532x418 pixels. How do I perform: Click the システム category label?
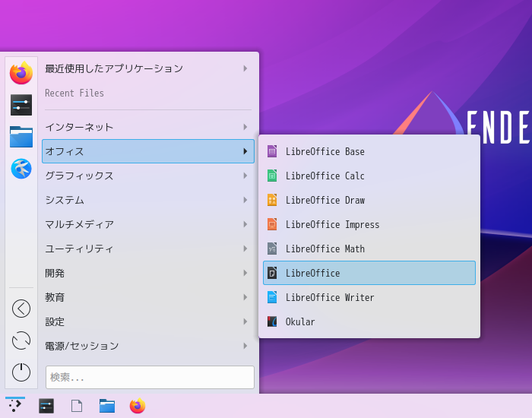tap(65, 200)
